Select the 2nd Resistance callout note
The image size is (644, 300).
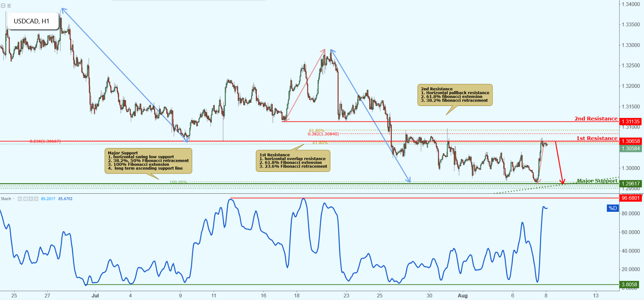[455, 95]
